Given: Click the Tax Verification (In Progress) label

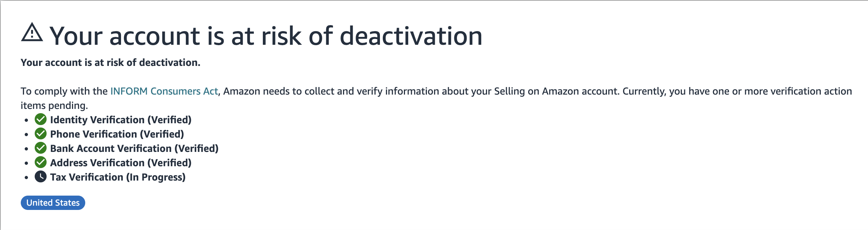Looking at the screenshot, I should click(x=118, y=177).
